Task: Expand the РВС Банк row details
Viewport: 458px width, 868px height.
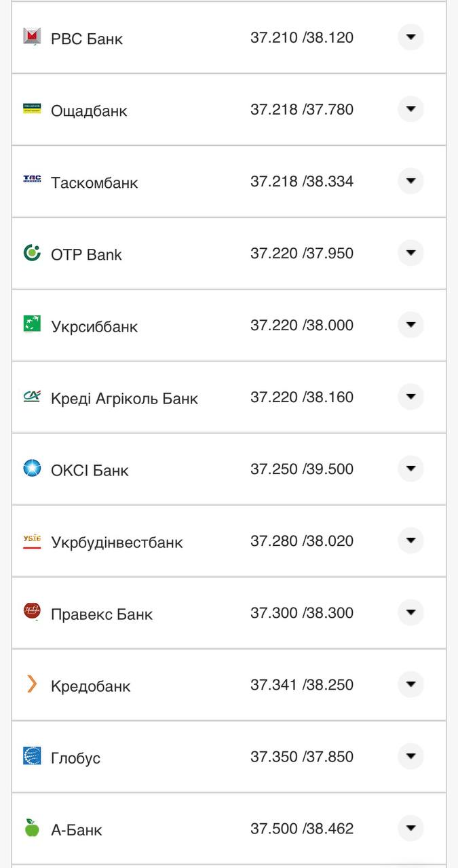Action: point(411,37)
